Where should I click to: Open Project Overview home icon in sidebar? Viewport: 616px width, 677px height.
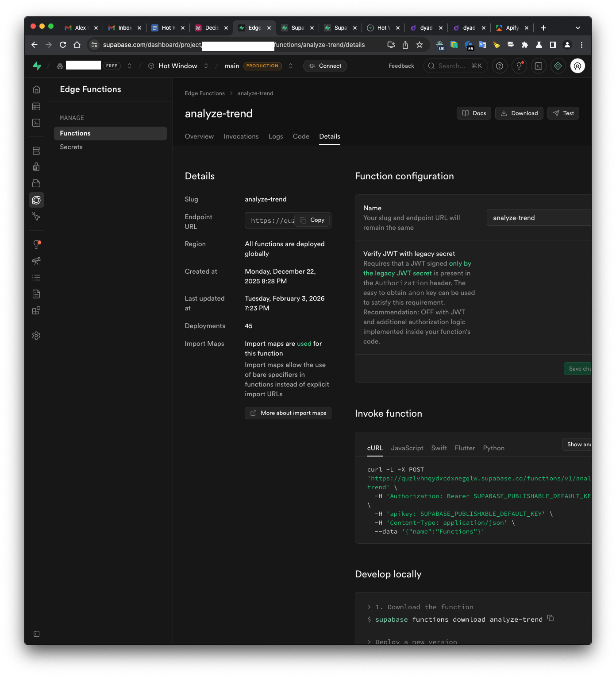(x=36, y=89)
